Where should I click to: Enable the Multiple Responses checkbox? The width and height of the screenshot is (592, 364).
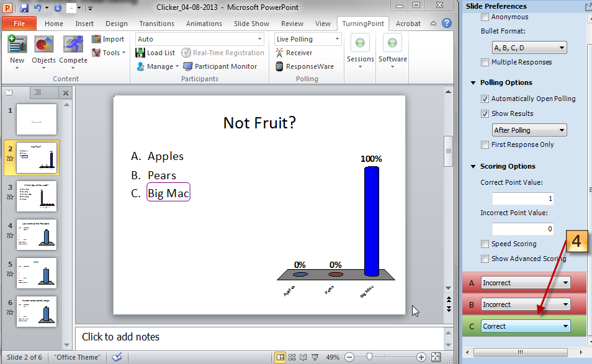pyautogui.click(x=485, y=62)
